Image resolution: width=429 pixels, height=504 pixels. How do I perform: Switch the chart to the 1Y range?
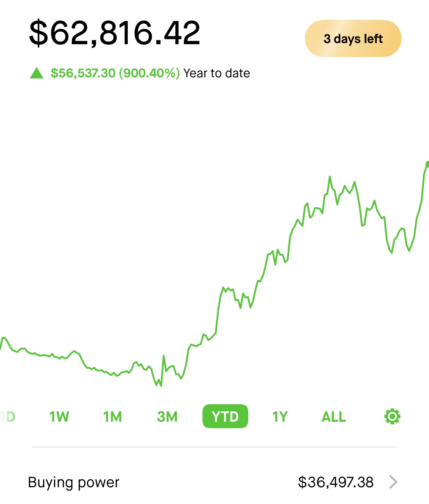280,416
